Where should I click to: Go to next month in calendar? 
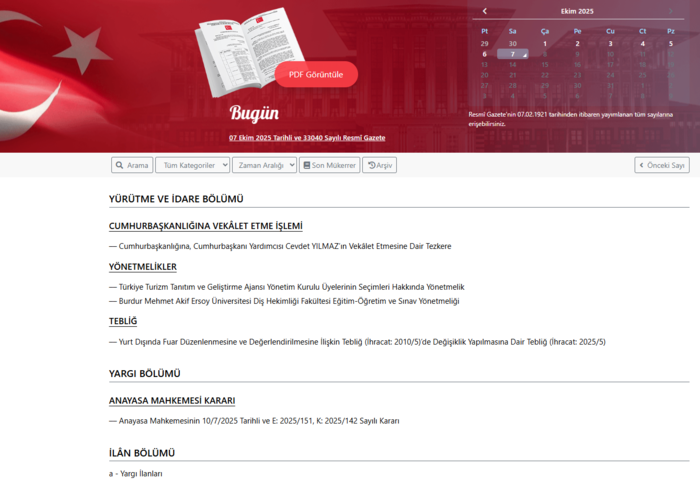(x=671, y=11)
